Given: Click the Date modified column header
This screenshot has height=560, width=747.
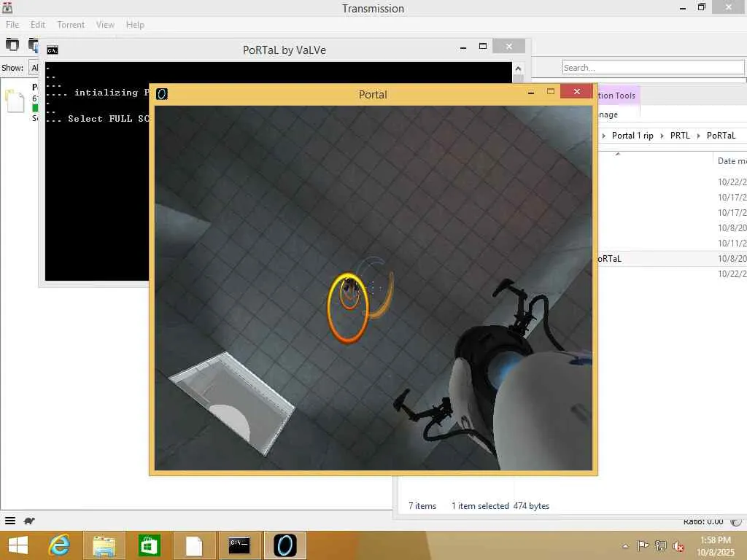Looking at the screenshot, I should coord(731,161).
